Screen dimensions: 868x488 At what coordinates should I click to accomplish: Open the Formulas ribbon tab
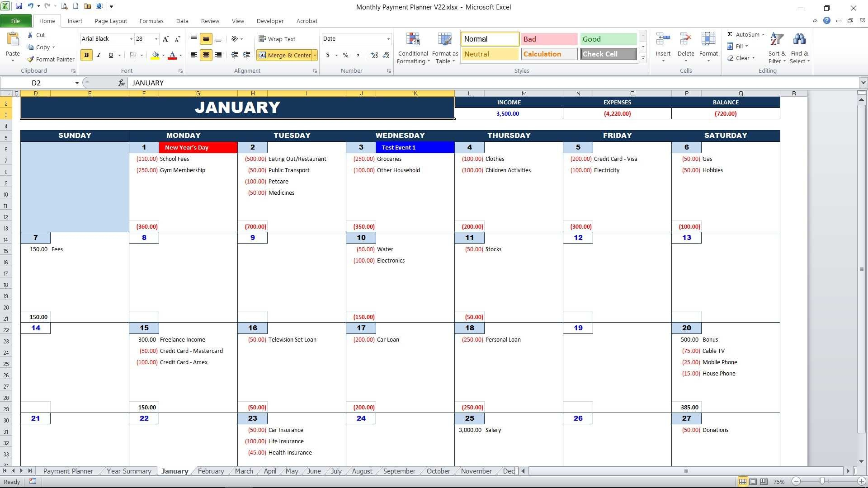pos(151,21)
